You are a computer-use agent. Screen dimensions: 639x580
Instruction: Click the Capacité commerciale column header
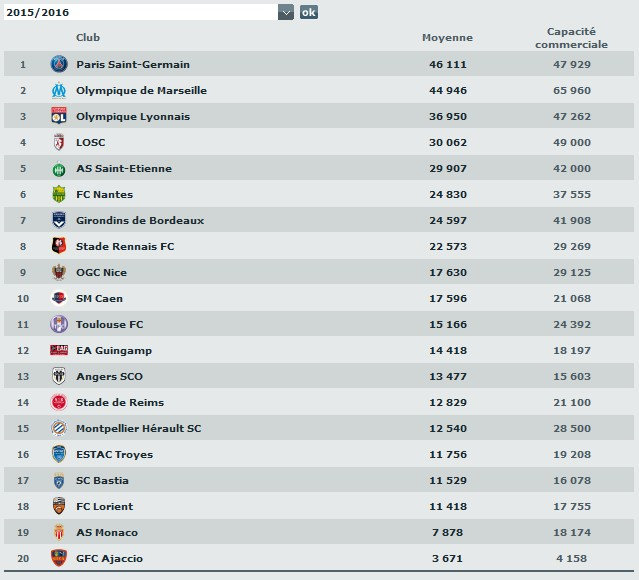(x=571, y=38)
